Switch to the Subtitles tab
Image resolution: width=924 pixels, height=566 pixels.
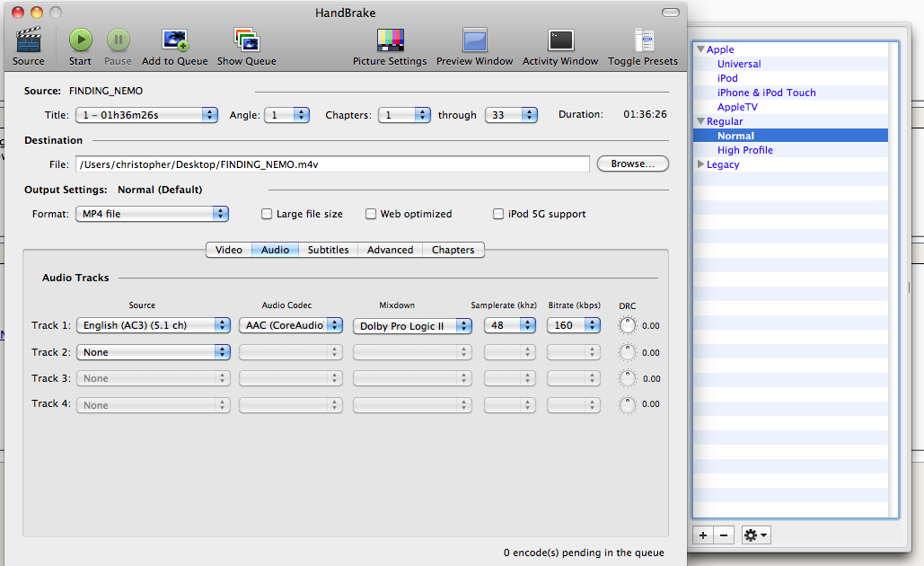point(329,250)
